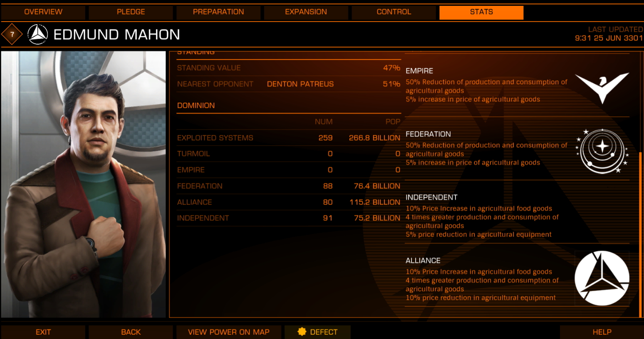Select the Exploited Systems row

(289, 138)
